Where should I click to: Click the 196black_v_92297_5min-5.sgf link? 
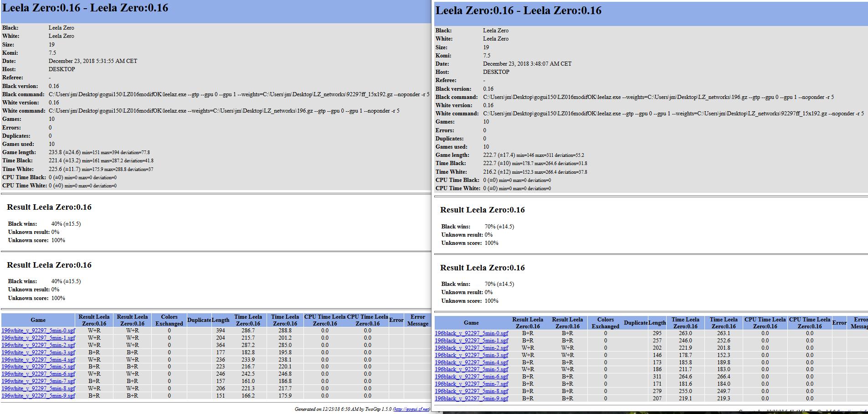click(x=471, y=369)
